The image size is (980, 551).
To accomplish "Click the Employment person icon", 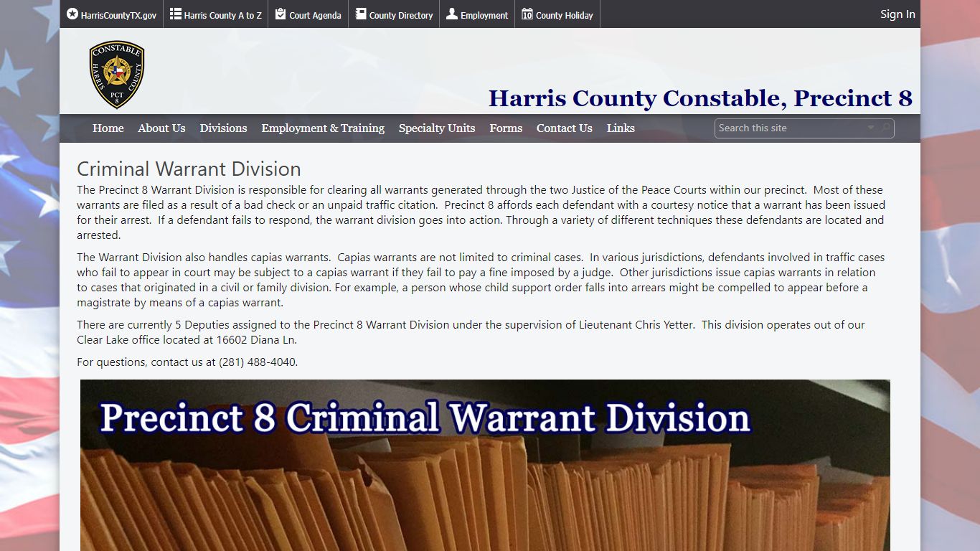I will point(452,14).
